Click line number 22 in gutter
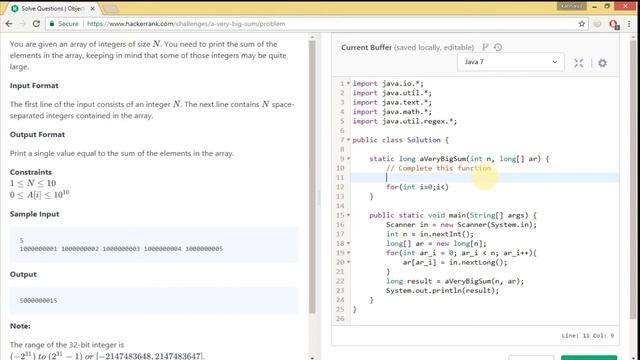The height and width of the screenshot is (360, 640). (340, 281)
